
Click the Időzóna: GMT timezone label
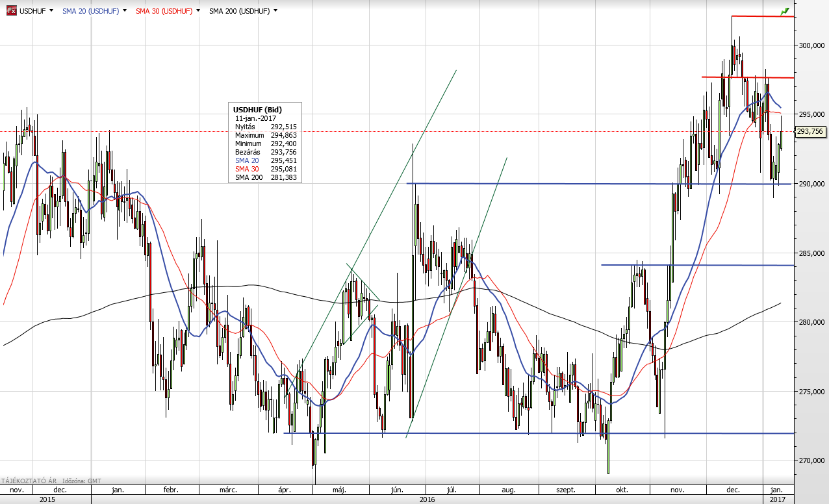(x=81, y=481)
